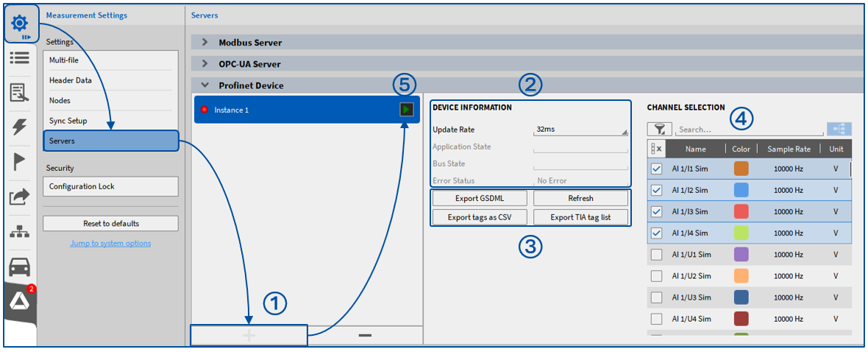The height and width of the screenshot is (352, 868).
Task: Click the channel filter funnel icon
Action: coord(659,129)
